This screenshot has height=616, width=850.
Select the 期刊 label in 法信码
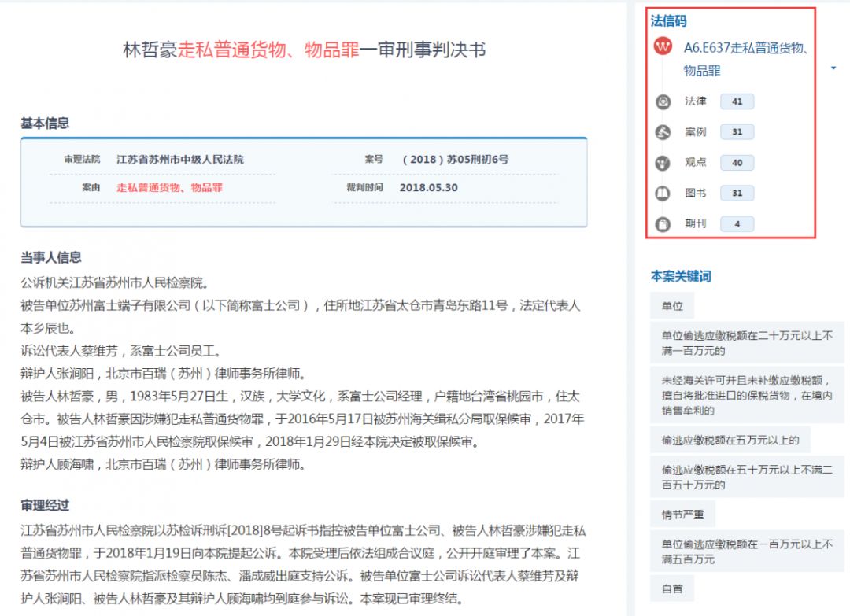696,223
